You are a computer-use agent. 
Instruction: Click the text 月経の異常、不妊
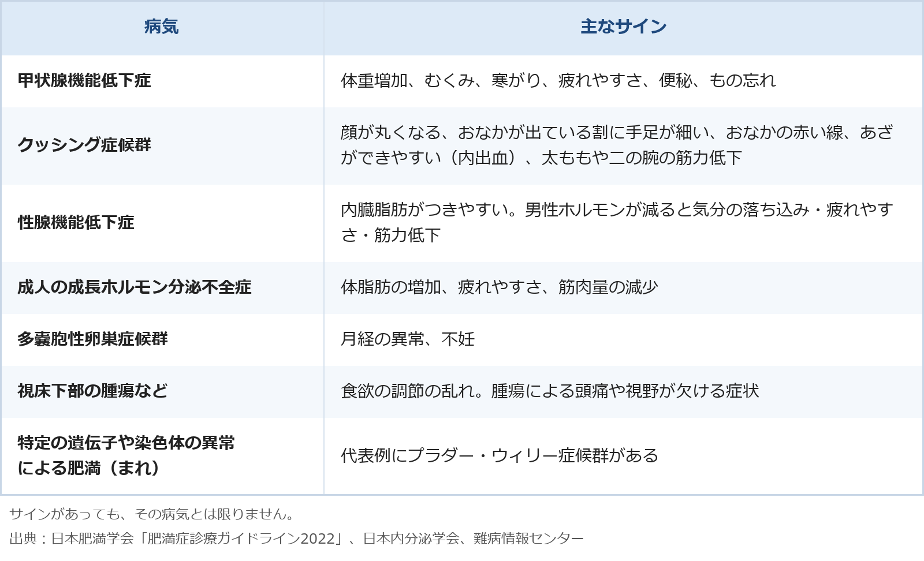point(408,339)
